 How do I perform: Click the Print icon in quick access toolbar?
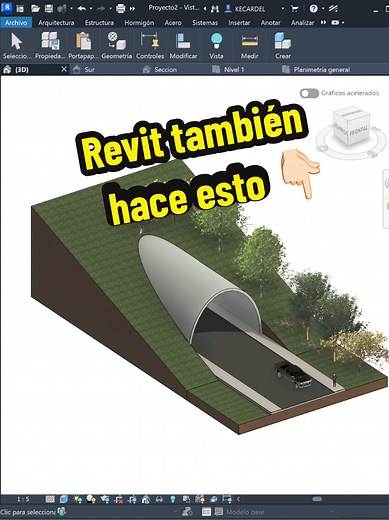tap(120, 8)
